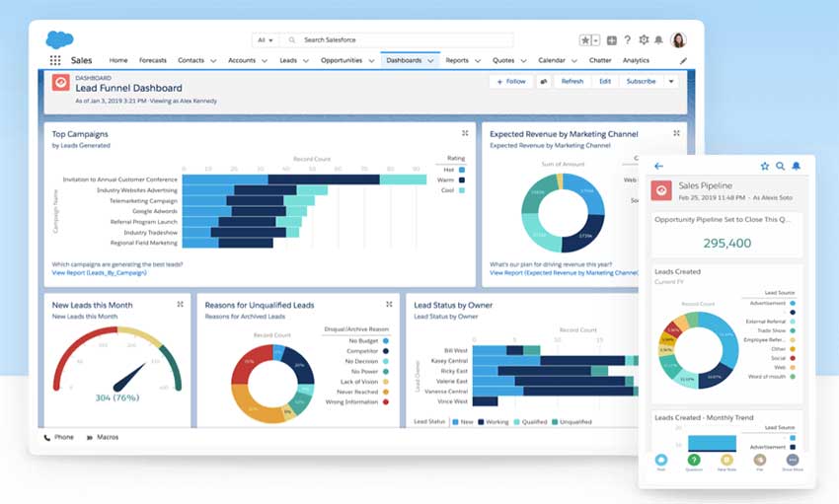Tap the Post action icon in mobile bar
The width and height of the screenshot is (839, 504).
coord(661,461)
